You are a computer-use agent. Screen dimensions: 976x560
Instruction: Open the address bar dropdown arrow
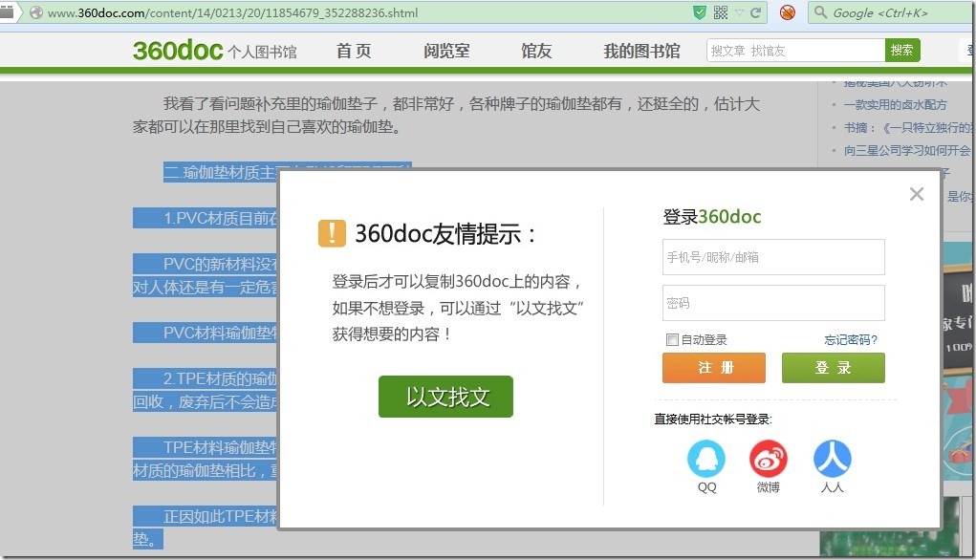tap(739, 12)
